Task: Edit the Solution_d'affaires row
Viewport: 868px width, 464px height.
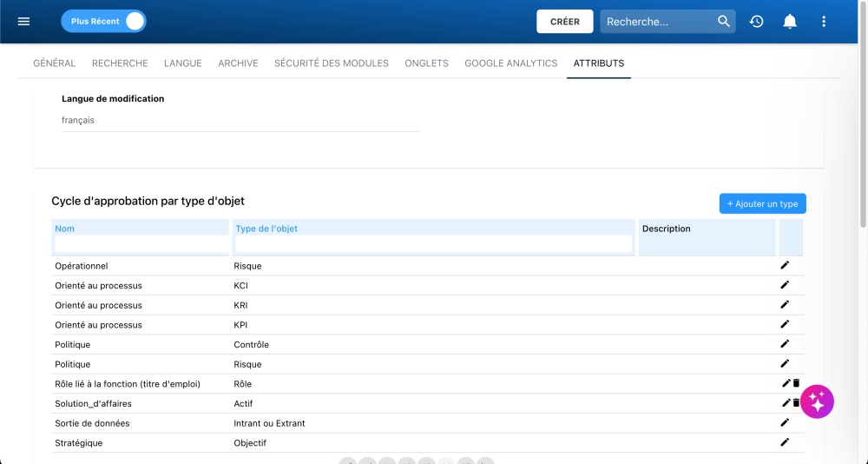Action: [x=786, y=403]
